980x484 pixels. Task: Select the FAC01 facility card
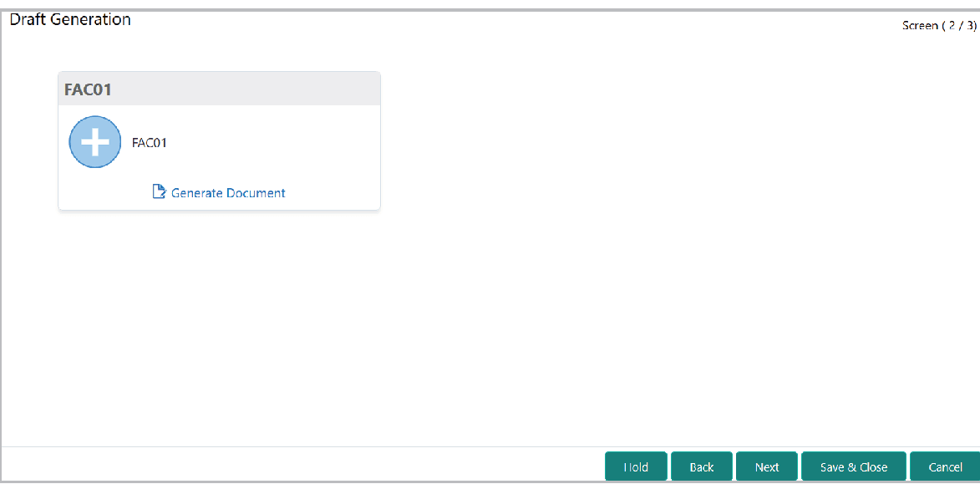(x=219, y=140)
